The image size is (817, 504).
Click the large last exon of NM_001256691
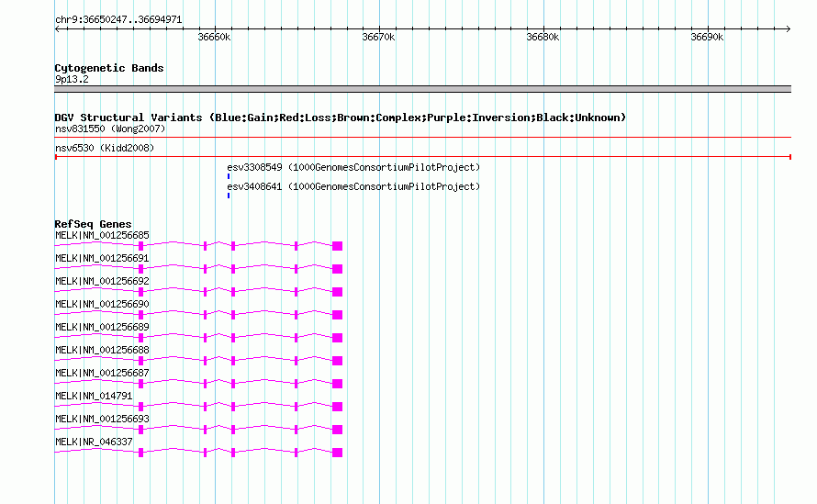(337, 269)
